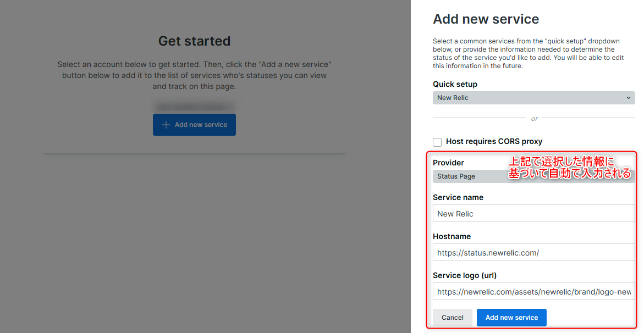Confirm with the blue Add new service button in panel
This screenshot has height=333, width=644.
click(511, 318)
